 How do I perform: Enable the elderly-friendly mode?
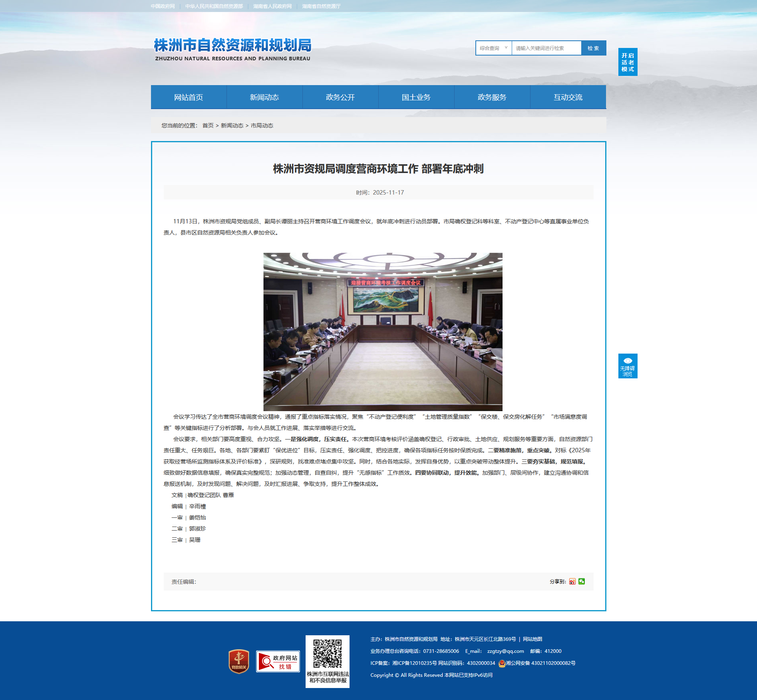tap(628, 62)
